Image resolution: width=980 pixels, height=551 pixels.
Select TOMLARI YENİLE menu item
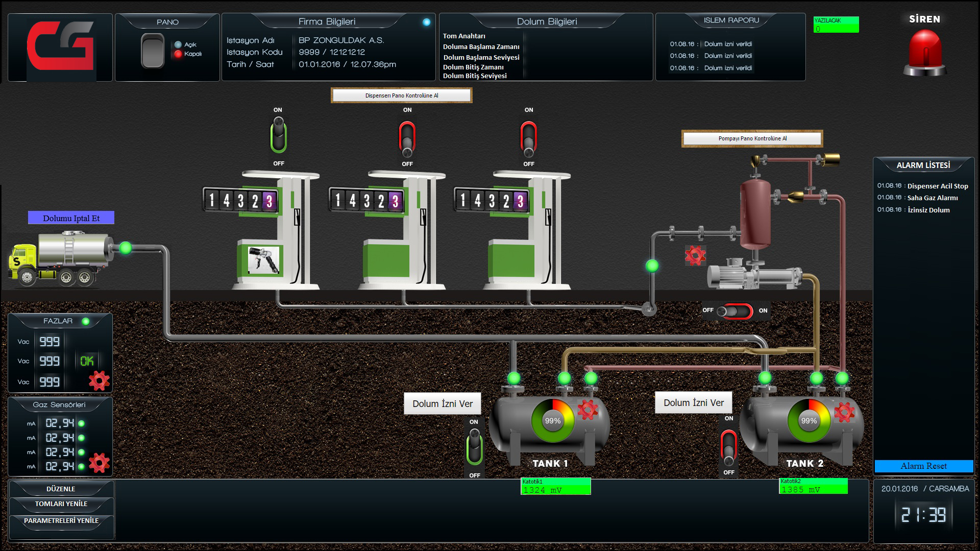[x=61, y=504]
